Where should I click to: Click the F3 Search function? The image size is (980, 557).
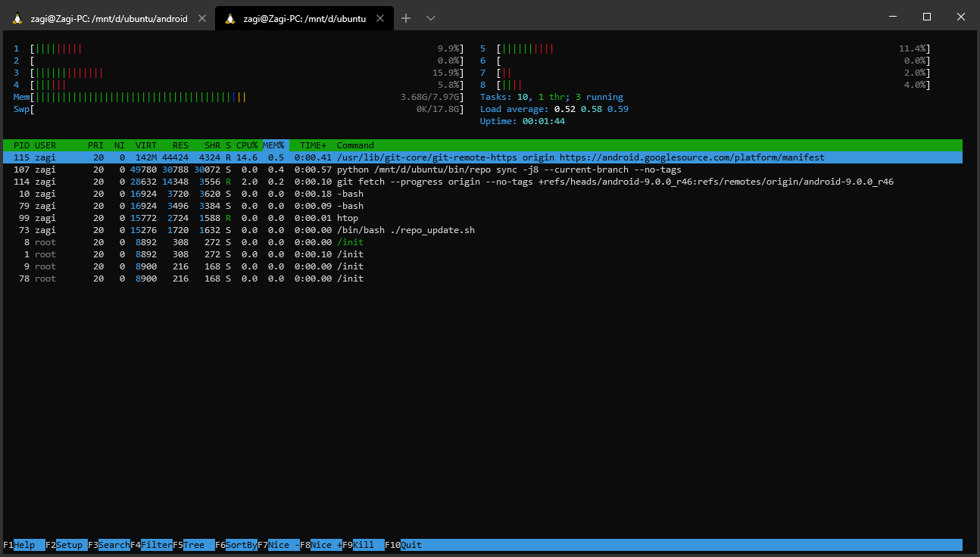(109, 545)
